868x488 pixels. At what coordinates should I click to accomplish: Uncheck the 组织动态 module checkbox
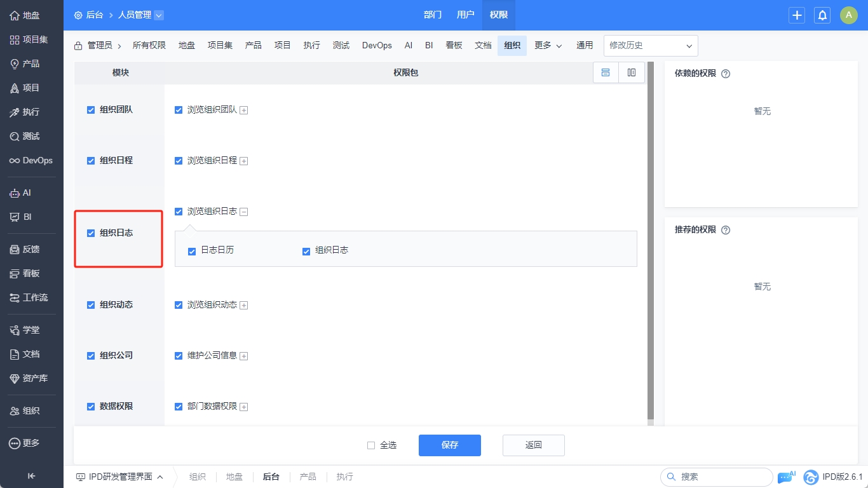tap(91, 305)
